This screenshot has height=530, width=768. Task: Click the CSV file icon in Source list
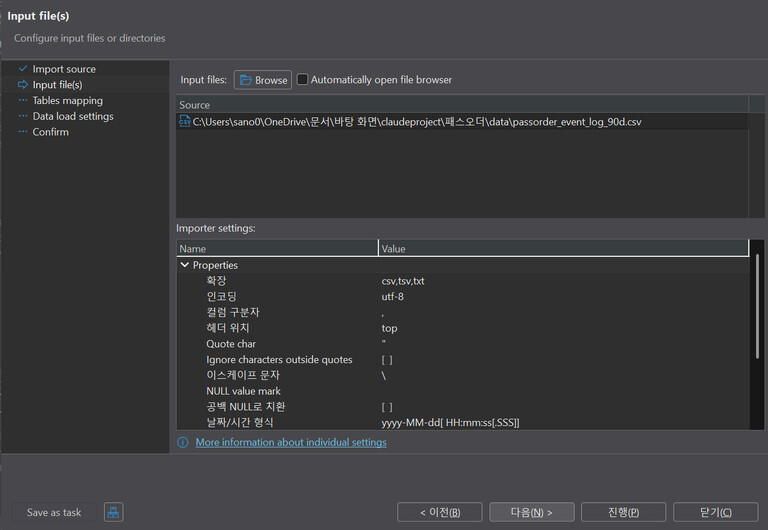coord(185,121)
